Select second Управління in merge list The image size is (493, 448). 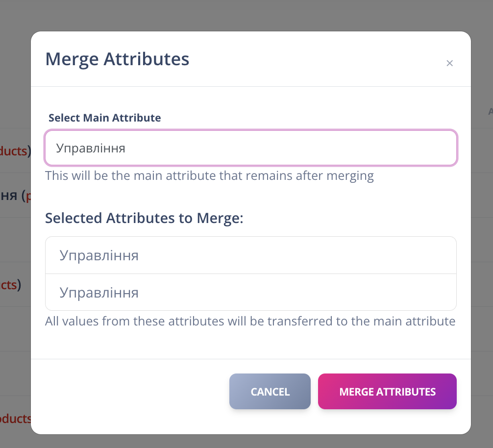coord(250,293)
